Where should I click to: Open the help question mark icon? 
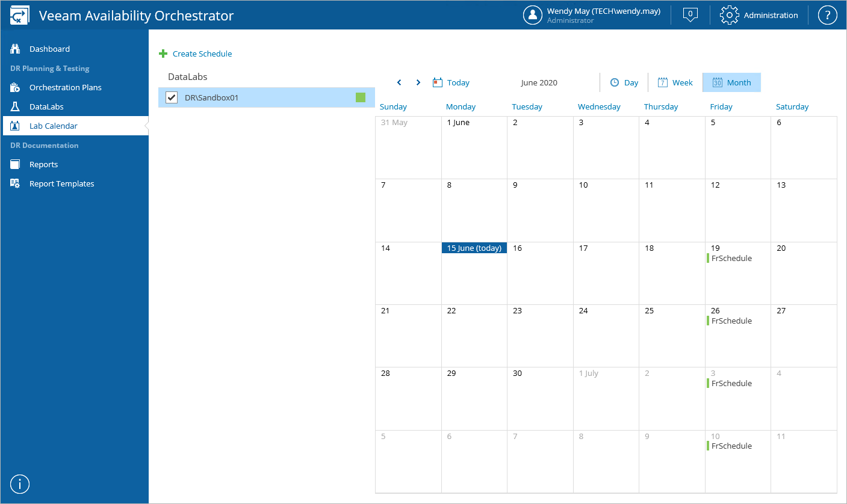828,16
